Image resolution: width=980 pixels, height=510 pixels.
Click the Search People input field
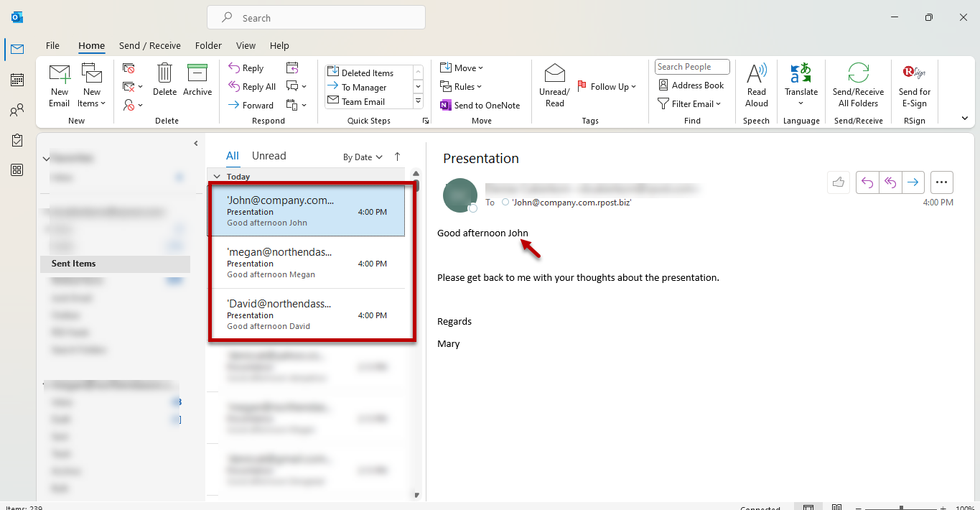click(x=691, y=67)
